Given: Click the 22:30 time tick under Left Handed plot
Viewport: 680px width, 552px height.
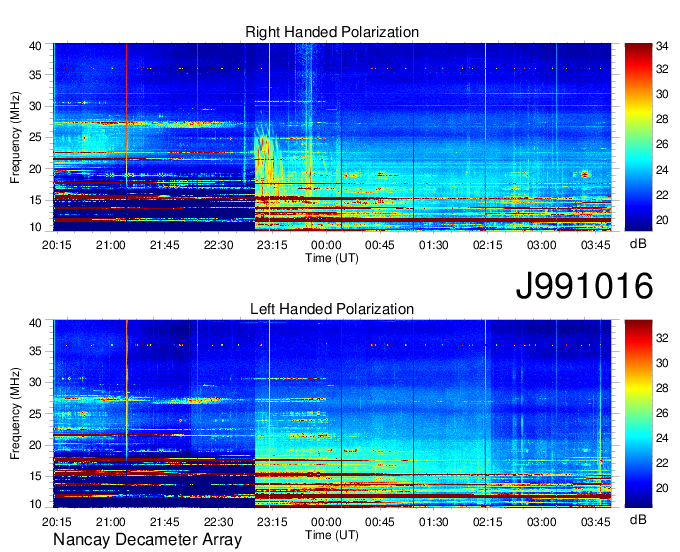Looking at the screenshot, I should pos(219,522).
